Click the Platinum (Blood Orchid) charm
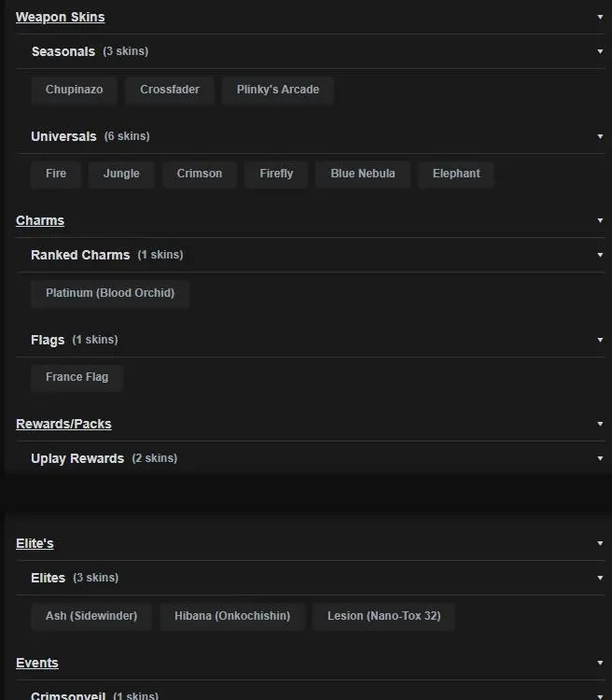The image size is (612, 700). click(110, 293)
